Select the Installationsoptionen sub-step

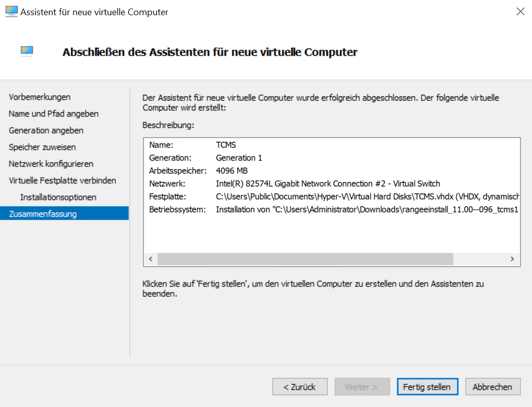(58, 197)
